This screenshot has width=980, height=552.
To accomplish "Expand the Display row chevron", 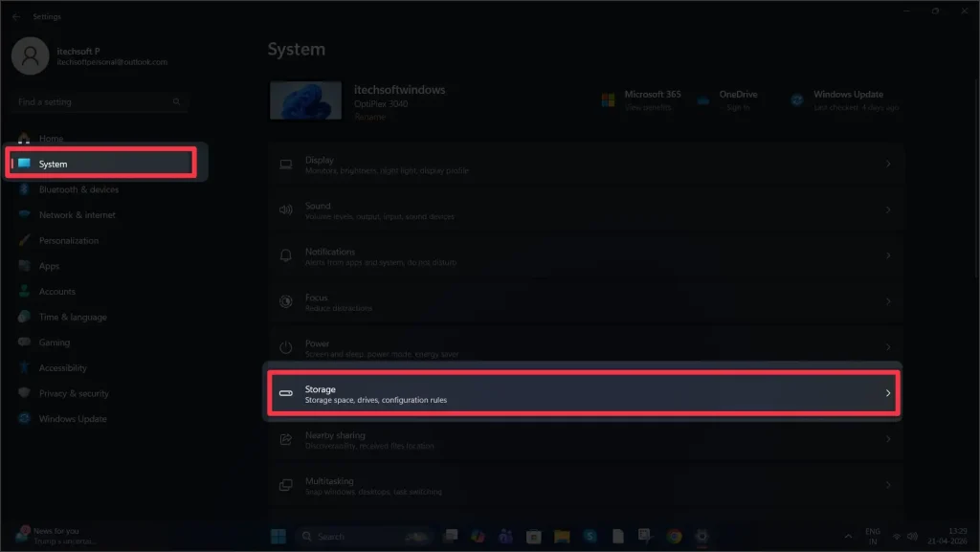I will pyautogui.click(x=890, y=164).
